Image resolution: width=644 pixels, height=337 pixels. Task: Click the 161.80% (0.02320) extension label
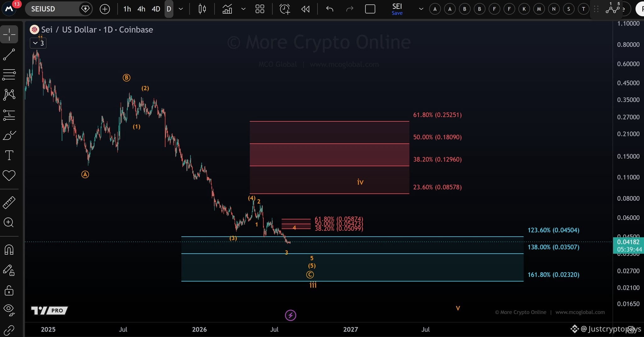(553, 274)
